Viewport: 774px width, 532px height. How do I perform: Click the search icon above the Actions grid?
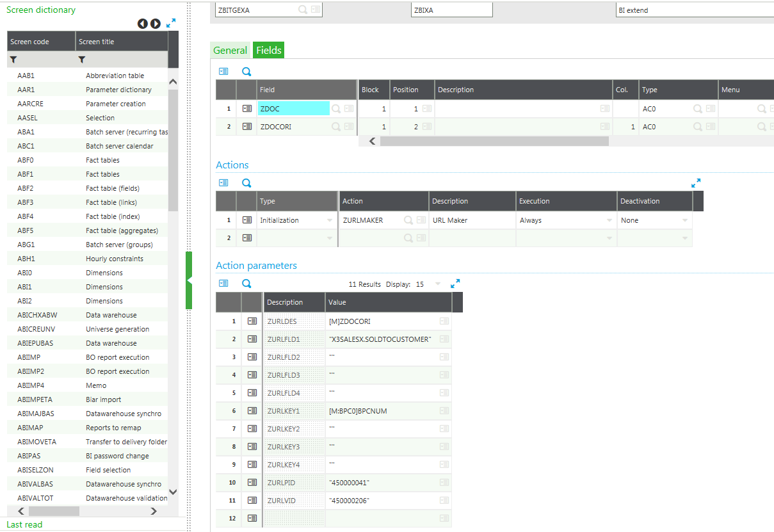click(246, 183)
